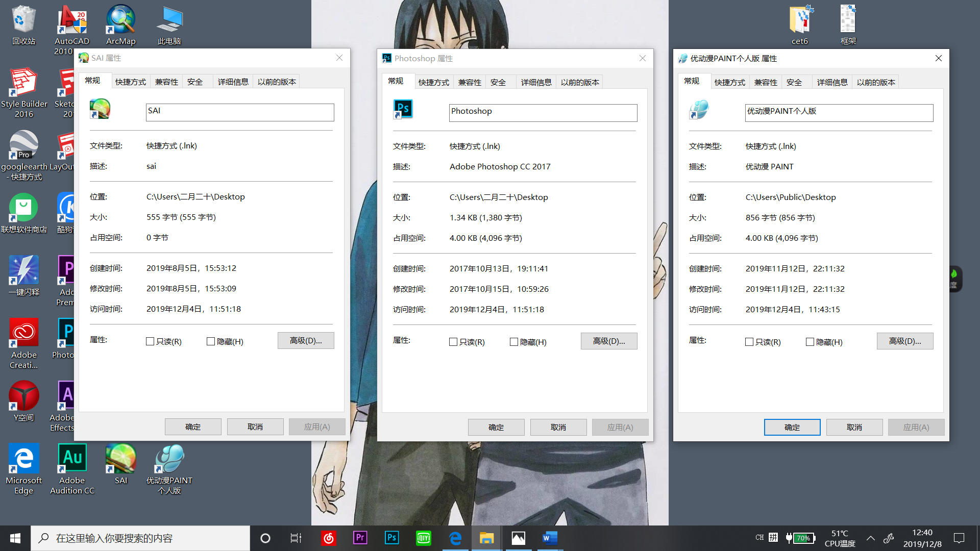Open the Windows Start menu

pyautogui.click(x=15, y=538)
